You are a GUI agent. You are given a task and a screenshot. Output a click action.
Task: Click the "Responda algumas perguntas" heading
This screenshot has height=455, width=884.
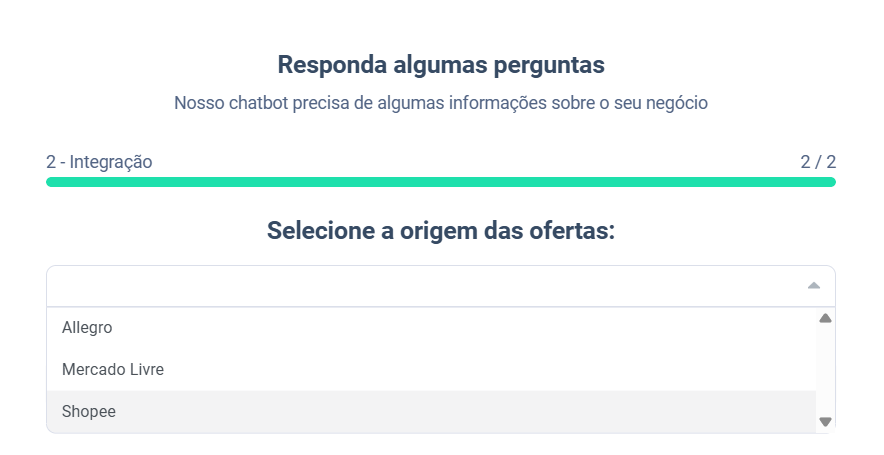click(x=441, y=65)
